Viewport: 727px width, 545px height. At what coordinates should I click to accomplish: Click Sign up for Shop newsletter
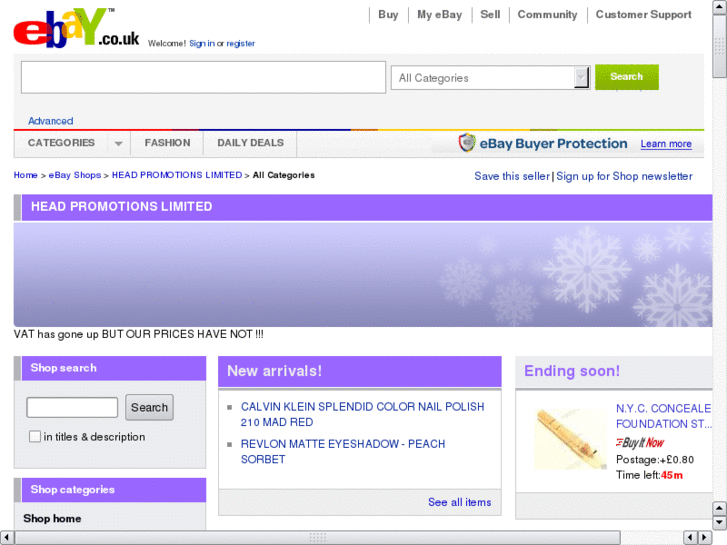(x=624, y=176)
